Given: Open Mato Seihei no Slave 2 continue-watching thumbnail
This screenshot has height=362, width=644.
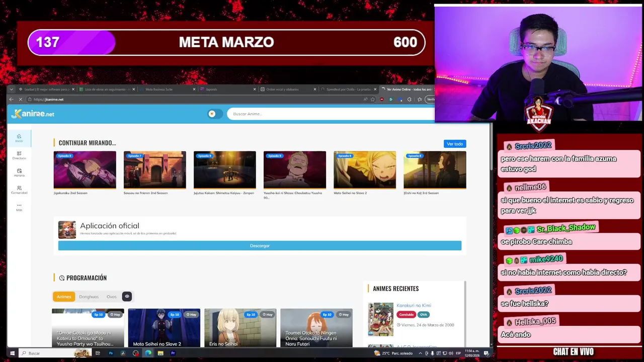Looking at the screenshot, I should coord(364,170).
